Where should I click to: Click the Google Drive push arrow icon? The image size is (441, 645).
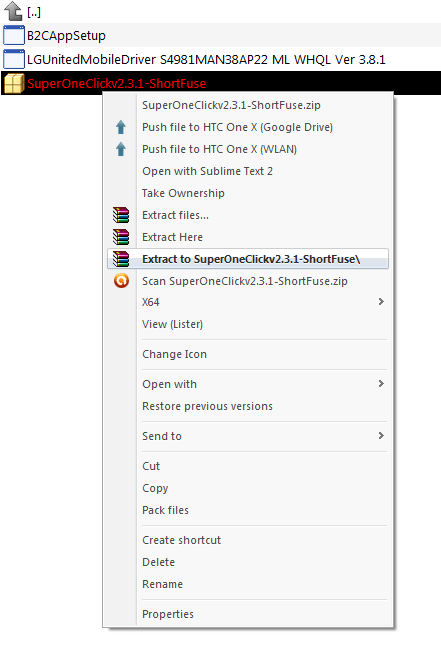(121, 127)
